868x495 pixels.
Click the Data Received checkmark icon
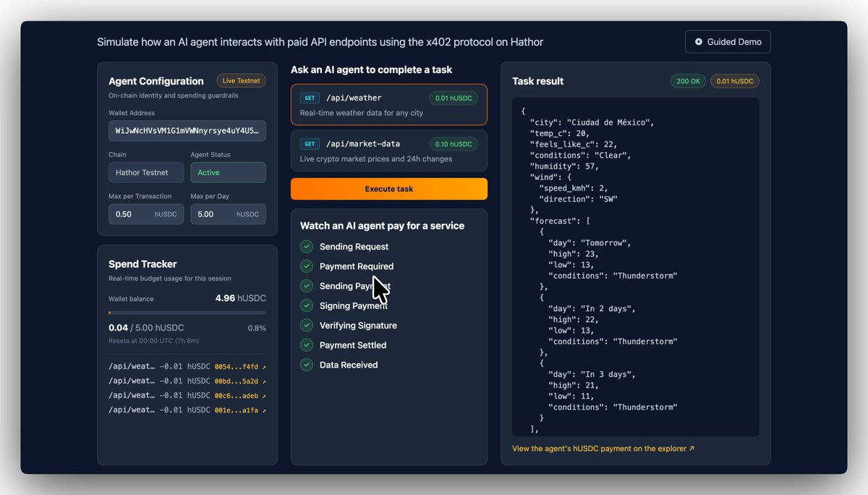click(x=307, y=365)
